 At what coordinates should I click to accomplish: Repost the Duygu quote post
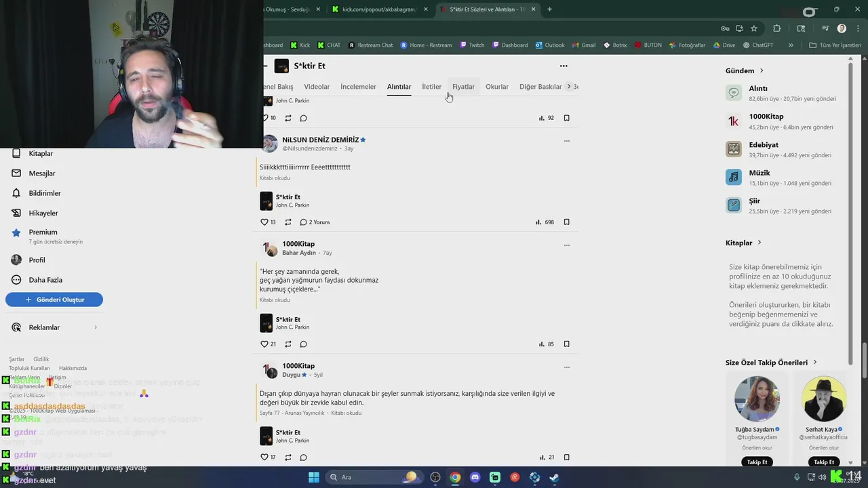(x=288, y=457)
